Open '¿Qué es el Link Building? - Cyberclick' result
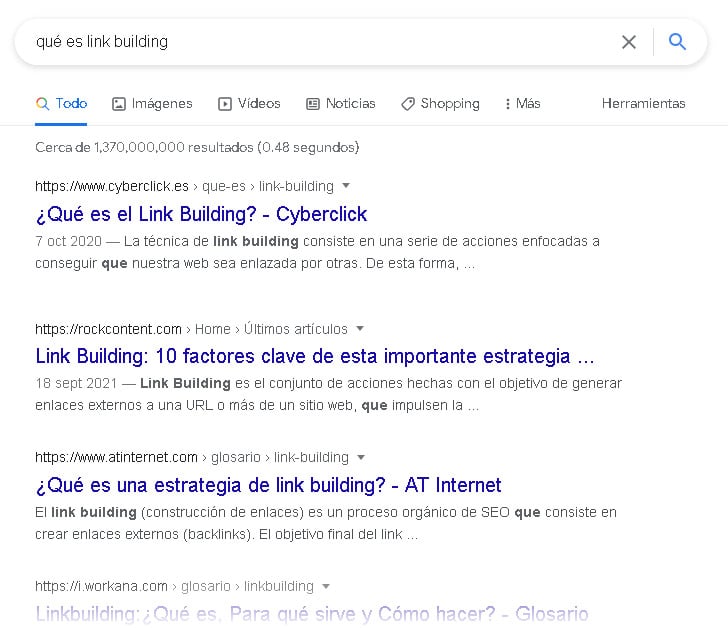Screen dimensions: 728x628 (x=201, y=214)
